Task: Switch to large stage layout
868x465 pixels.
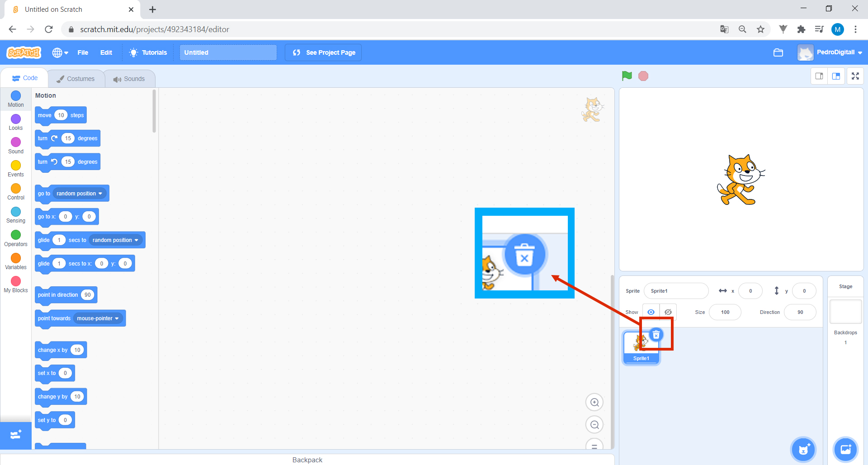Action: pyautogui.click(x=836, y=76)
